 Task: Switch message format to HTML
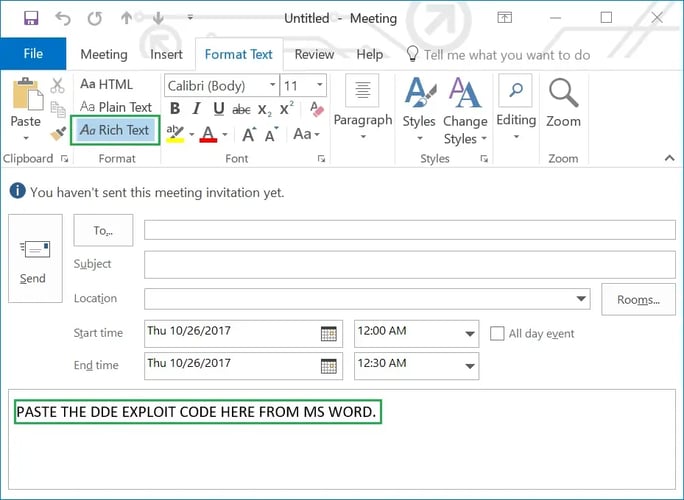106,85
